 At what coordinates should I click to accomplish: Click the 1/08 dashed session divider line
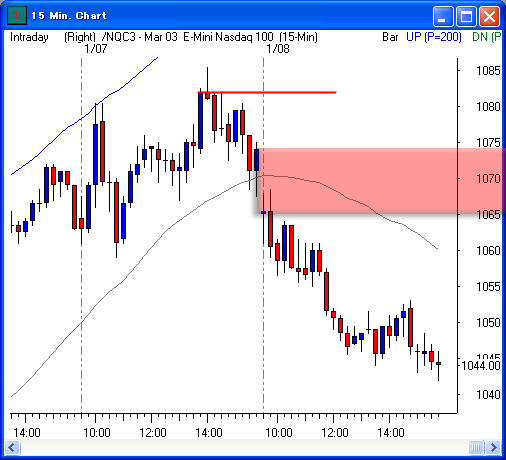point(263,300)
